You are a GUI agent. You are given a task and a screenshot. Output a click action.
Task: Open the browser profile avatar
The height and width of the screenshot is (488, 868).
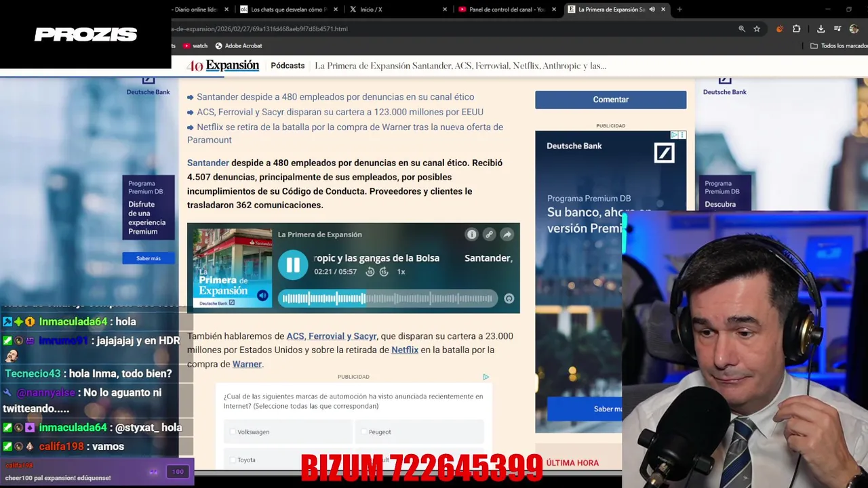point(854,29)
